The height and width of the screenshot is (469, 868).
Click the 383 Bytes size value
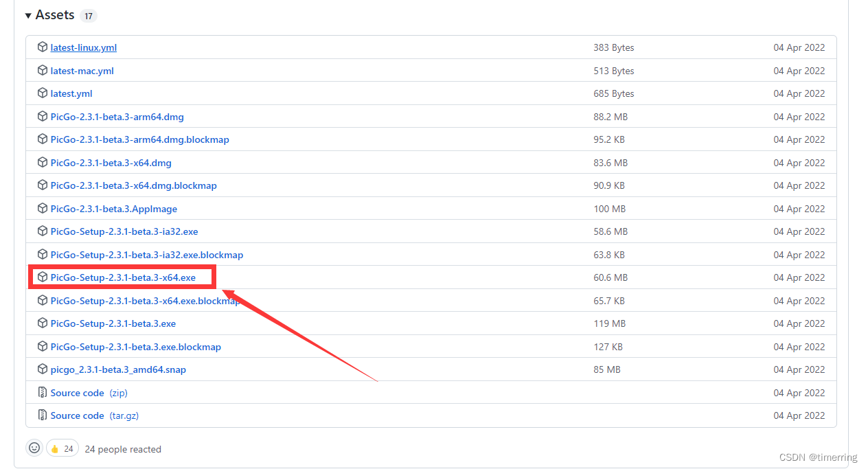click(x=614, y=47)
